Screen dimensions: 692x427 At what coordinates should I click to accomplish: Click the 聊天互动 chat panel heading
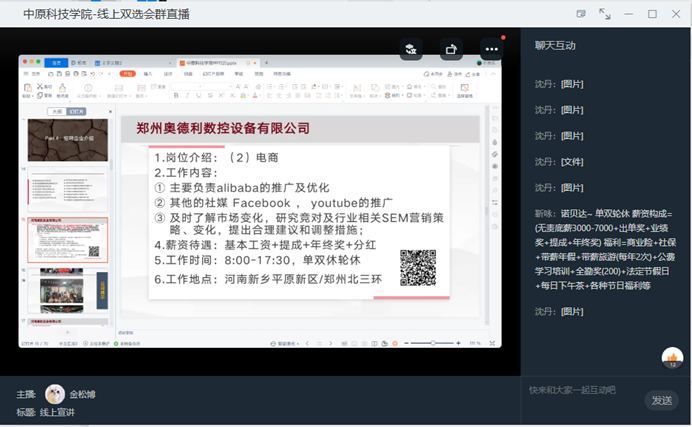(555, 45)
